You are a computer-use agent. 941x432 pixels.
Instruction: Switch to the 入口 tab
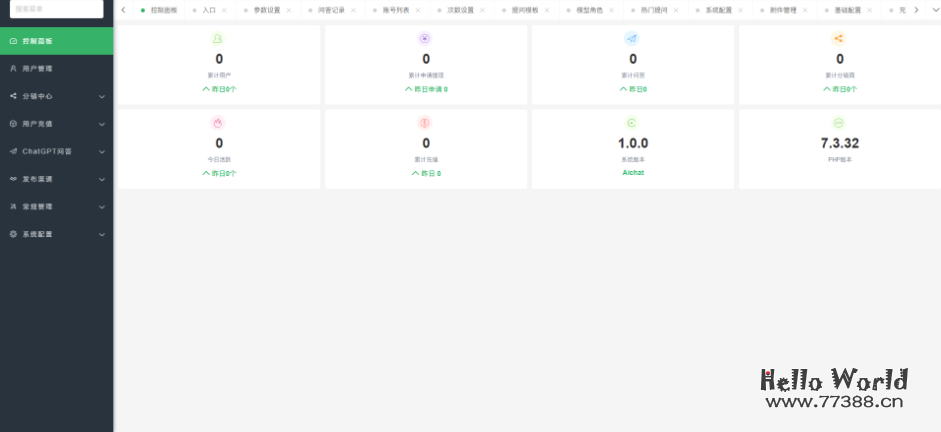[x=209, y=10]
